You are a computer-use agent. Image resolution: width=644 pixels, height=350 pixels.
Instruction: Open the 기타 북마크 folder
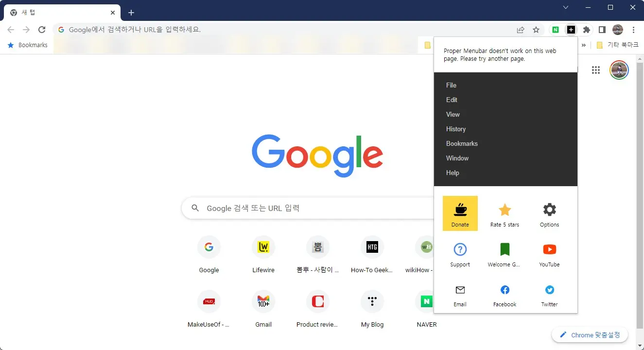617,45
